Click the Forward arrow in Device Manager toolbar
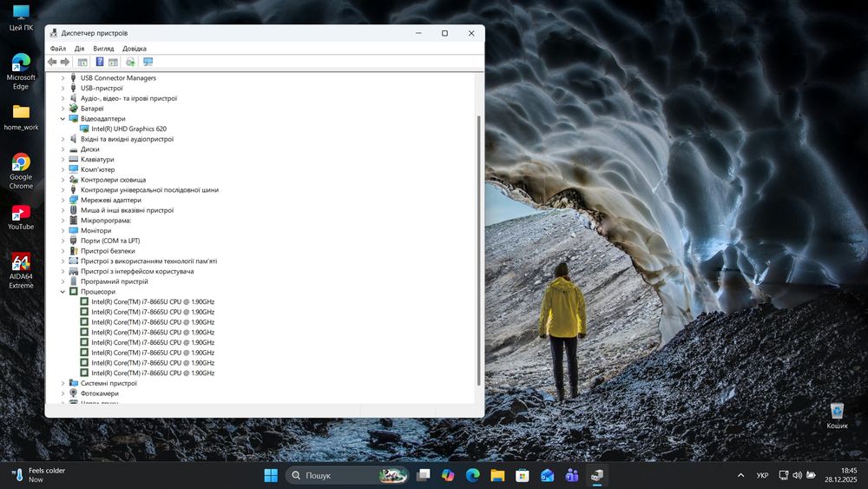The image size is (868, 489). (65, 62)
